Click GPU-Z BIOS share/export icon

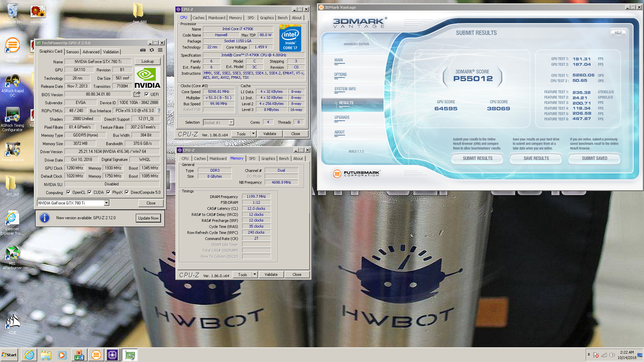[137, 94]
